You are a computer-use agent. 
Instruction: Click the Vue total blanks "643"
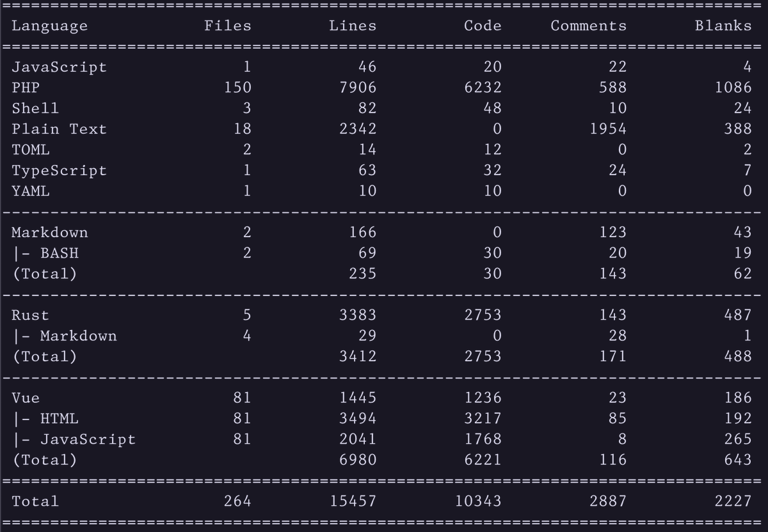738,460
